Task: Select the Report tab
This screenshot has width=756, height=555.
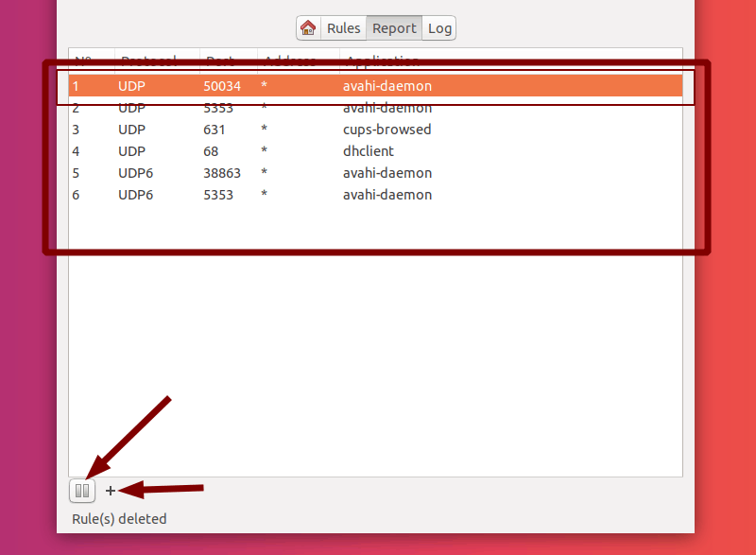Action: point(394,27)
